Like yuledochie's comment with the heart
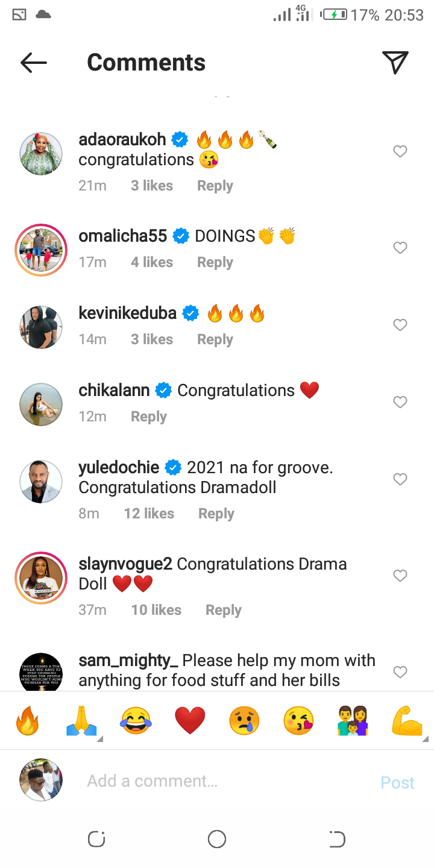The image size is (434, 868). (x=400, y=479)
